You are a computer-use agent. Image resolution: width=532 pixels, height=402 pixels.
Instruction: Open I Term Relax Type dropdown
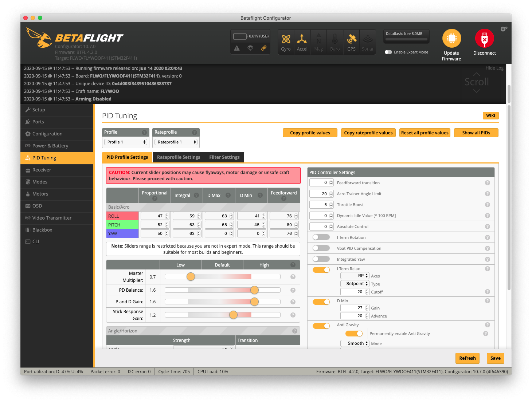[355, 284]
